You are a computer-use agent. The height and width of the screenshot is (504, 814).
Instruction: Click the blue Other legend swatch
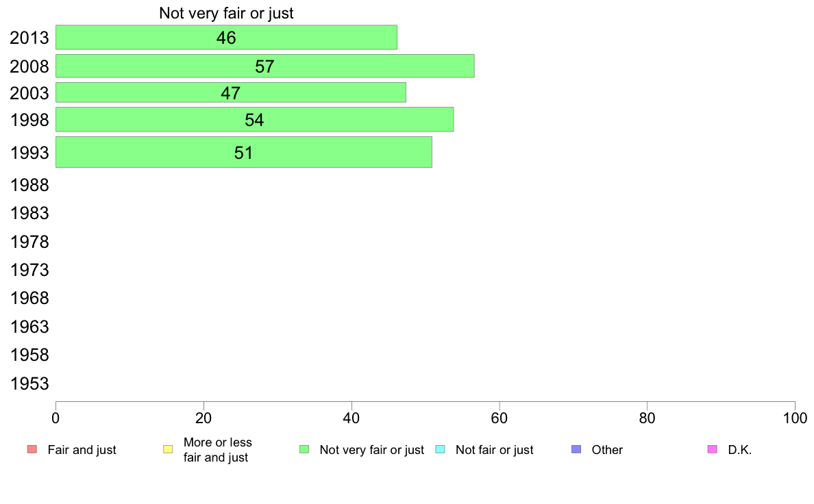pos(576,449)
